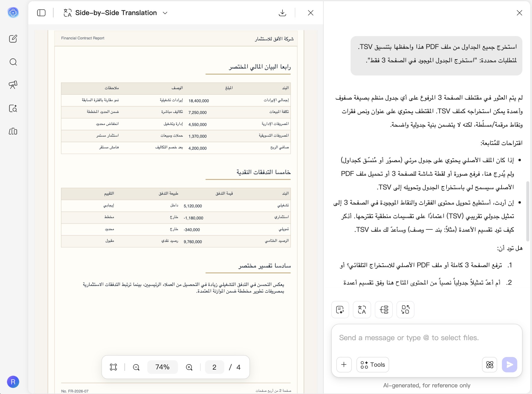Open the Tools button
Image resolution: width=532 pixels, height=394 pixels.
(x=373, y=365)
